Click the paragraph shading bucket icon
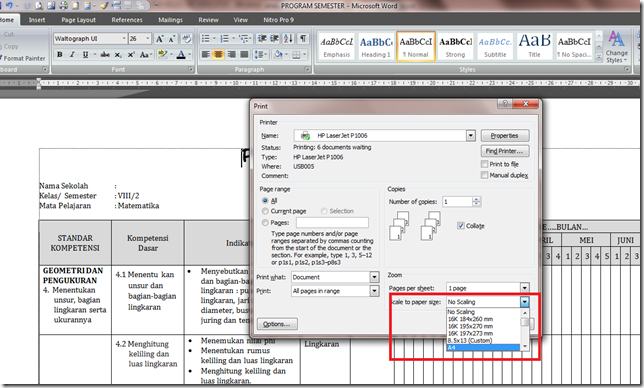Screen dimensions: 644x388 pos(278,55)
